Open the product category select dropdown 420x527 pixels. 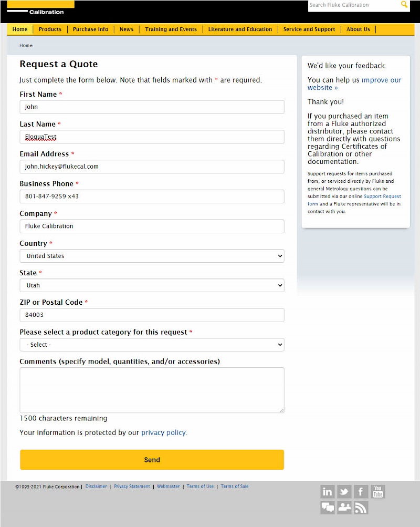[152, 345]
